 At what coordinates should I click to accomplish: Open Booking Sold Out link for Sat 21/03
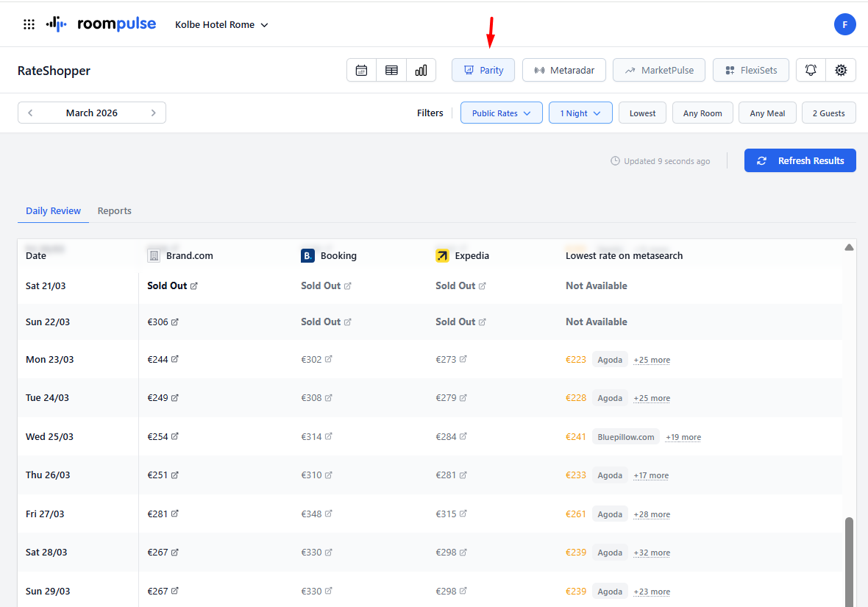348,286
